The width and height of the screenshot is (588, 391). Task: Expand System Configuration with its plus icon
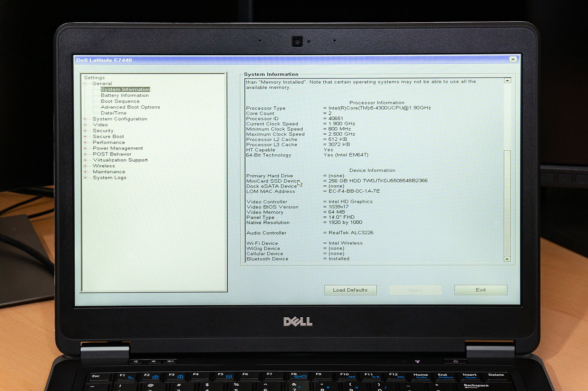tap(85, 119)
